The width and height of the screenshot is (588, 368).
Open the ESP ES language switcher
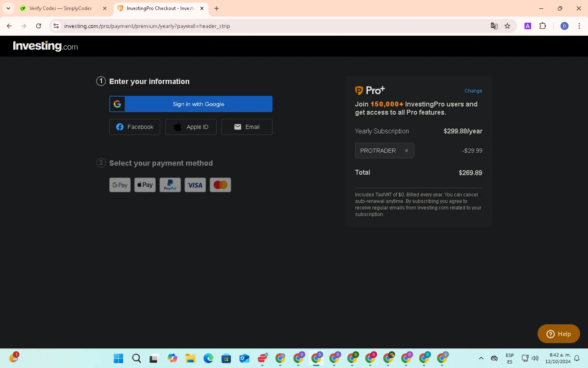point(510,358)
